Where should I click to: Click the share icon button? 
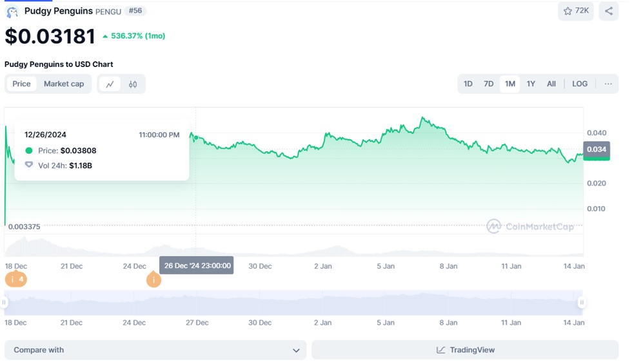[609, 11]
